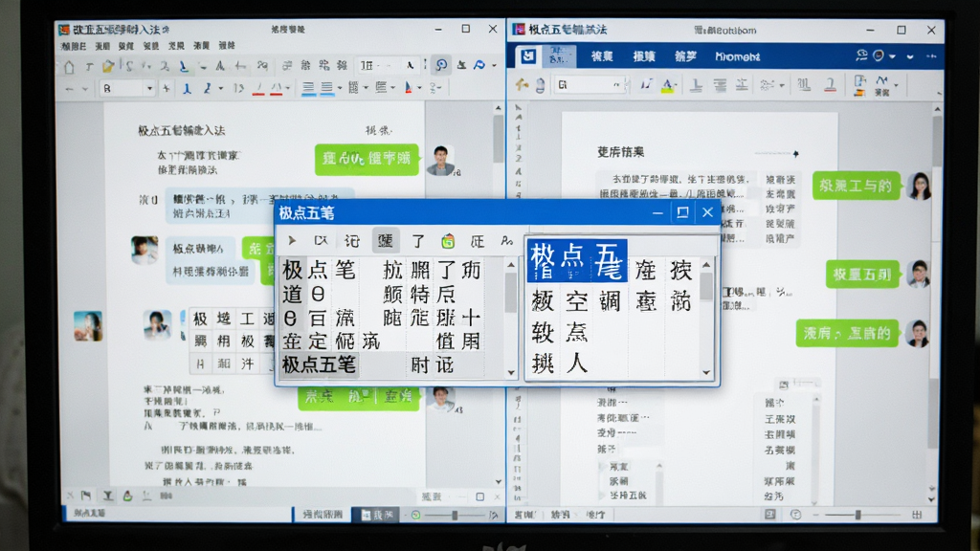The height and width of the screenshot is (551, 980).
Task: Pick "定" in the left candidate list
Action: 317,342
